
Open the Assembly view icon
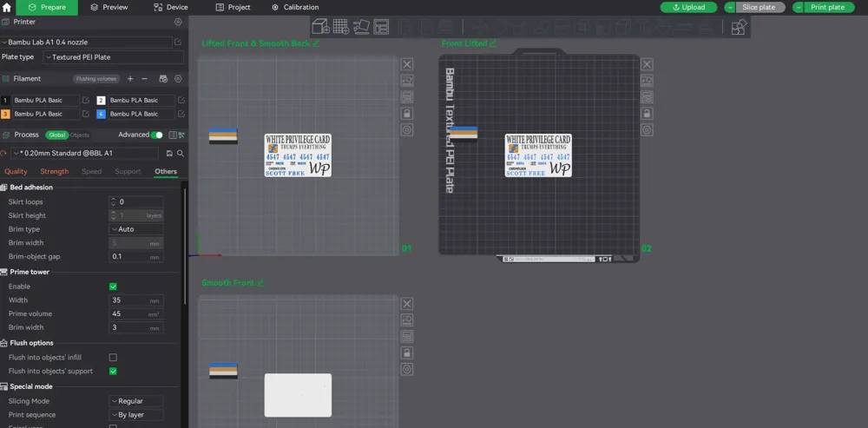tap(739, 27)
